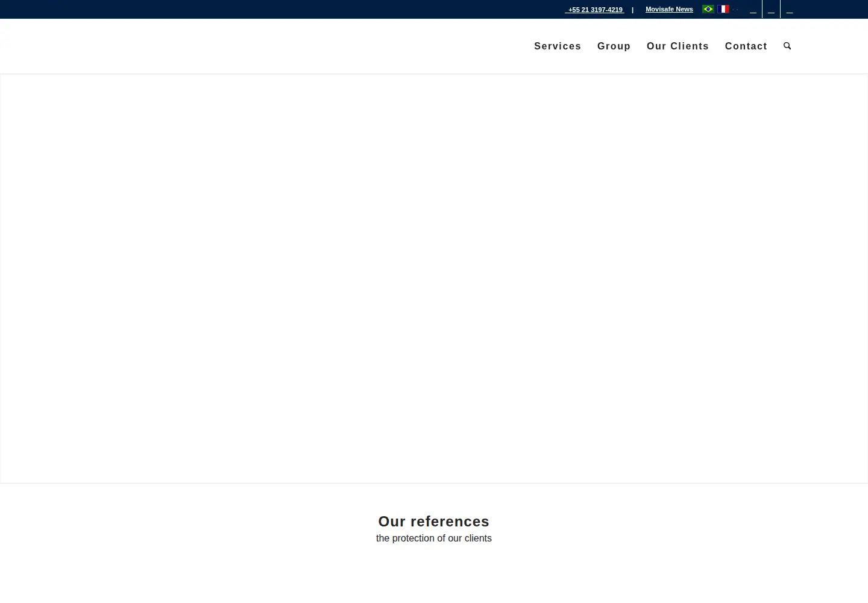Open the Contact menu item
Viewport: 868px width, 603px height.
tap(746, 46)
